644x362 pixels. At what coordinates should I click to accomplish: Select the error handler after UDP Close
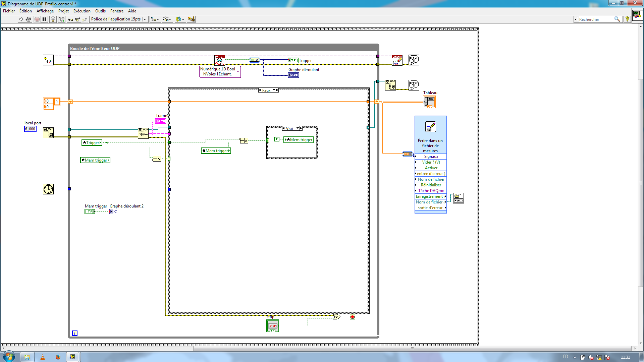(x=414, y=85)
